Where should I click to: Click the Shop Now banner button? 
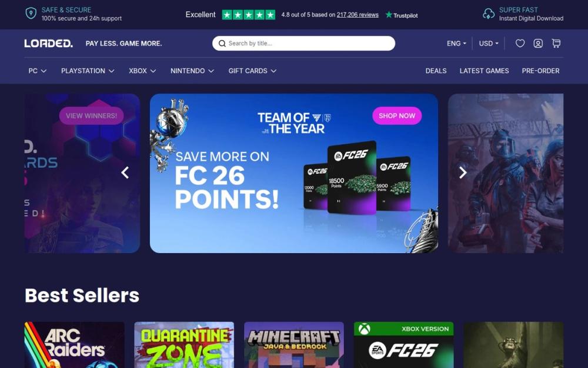(x=397, y=115)
